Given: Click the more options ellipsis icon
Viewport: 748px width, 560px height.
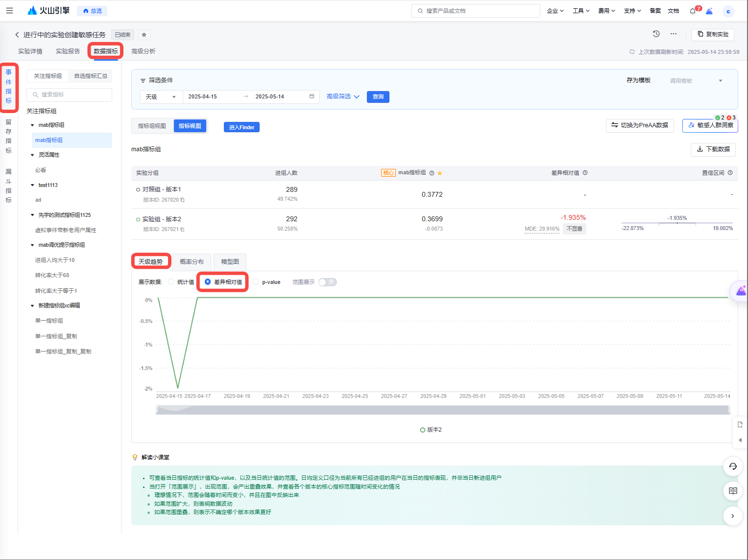Looking at the screenshot, I should (x=674, y=34).
